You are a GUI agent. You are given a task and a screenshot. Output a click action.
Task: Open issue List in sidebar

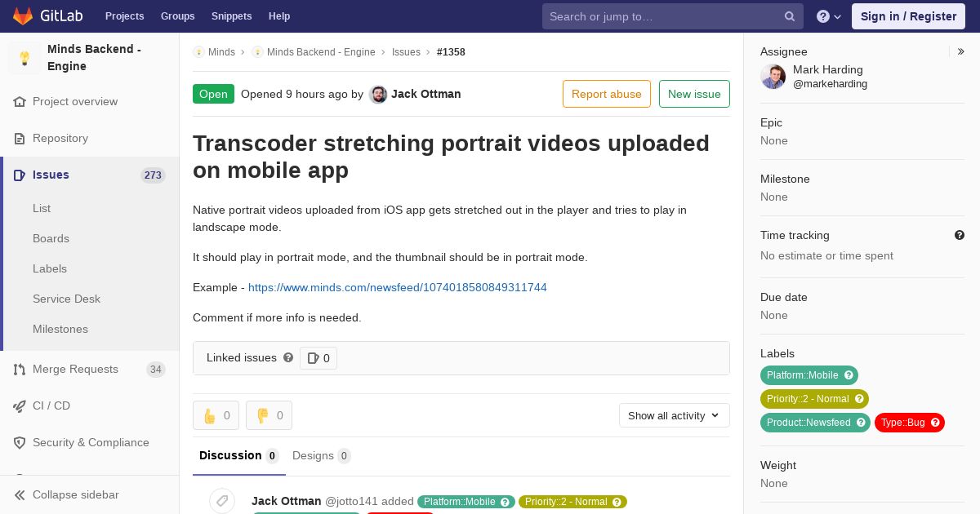42,208
